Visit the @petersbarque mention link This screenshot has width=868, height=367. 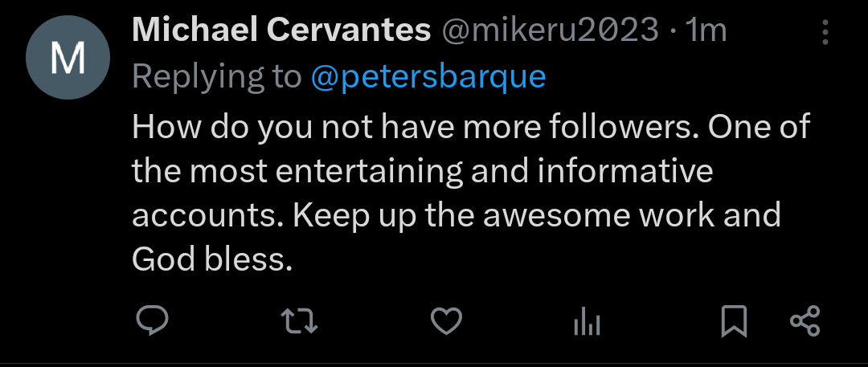click(x=428, y=76)
